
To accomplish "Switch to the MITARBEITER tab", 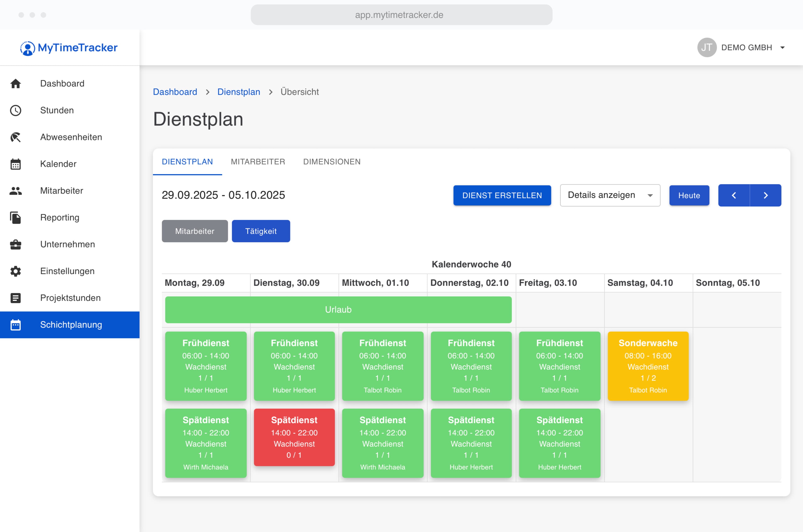I will 258,162.
